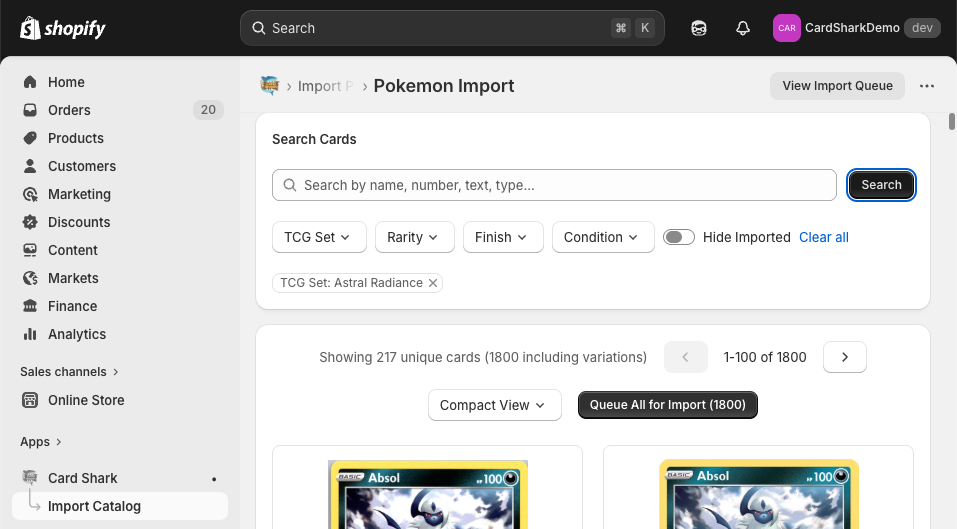Click the Card Shark pin dot indicator
The height and width of the screenshot is (529, 957).
214,480
